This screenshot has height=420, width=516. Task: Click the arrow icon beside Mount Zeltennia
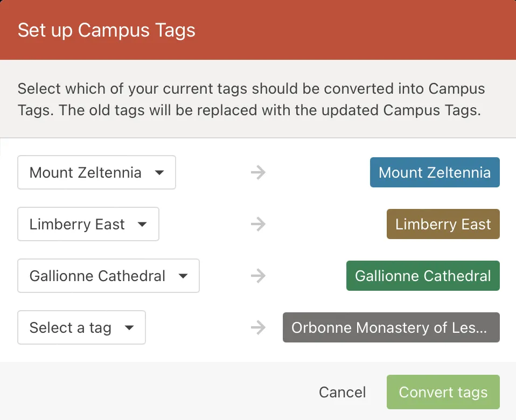259,173
